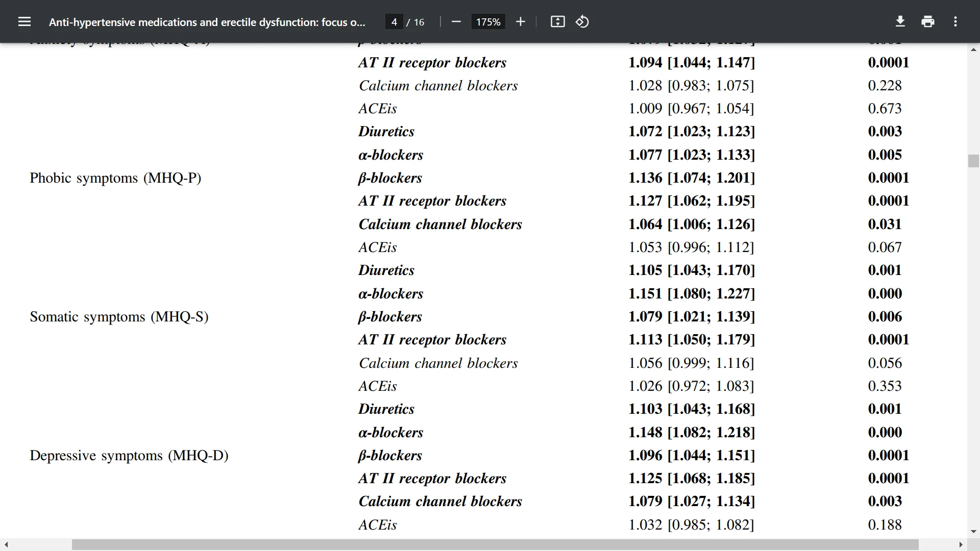Click the download icon to save document
The height and width of the screenshot is (551, 980).
(x=900, y=22)
